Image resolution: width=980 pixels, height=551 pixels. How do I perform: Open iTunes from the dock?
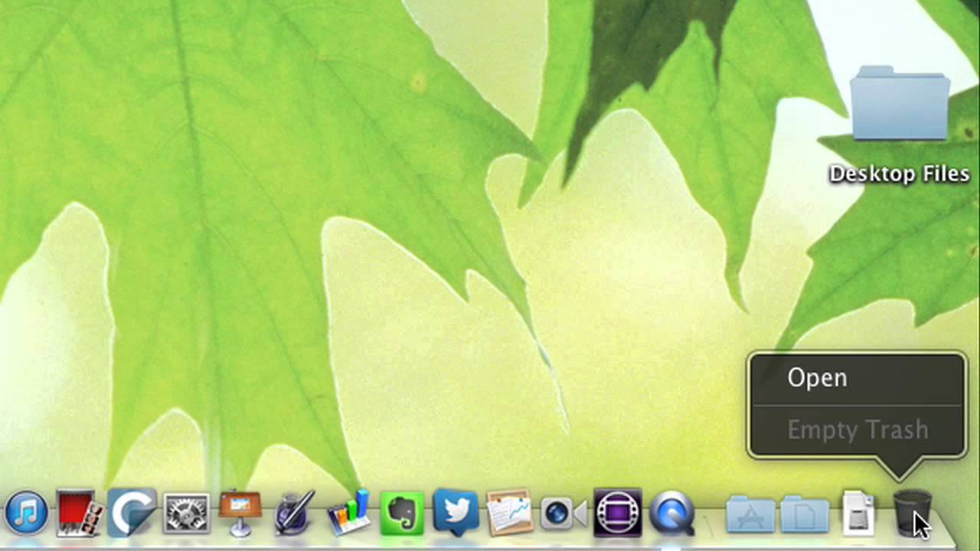26,513
